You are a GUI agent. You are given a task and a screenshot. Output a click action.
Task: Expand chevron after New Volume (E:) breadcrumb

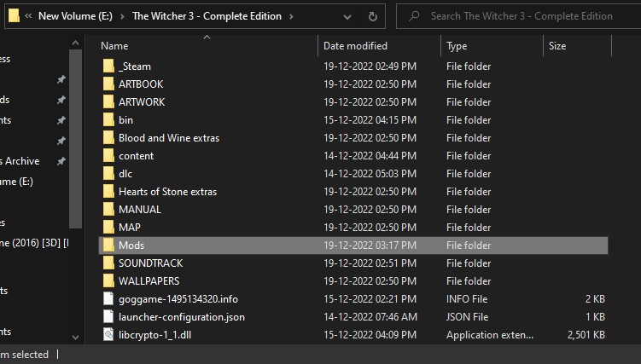pyautogui.click(x=122, y=17)
